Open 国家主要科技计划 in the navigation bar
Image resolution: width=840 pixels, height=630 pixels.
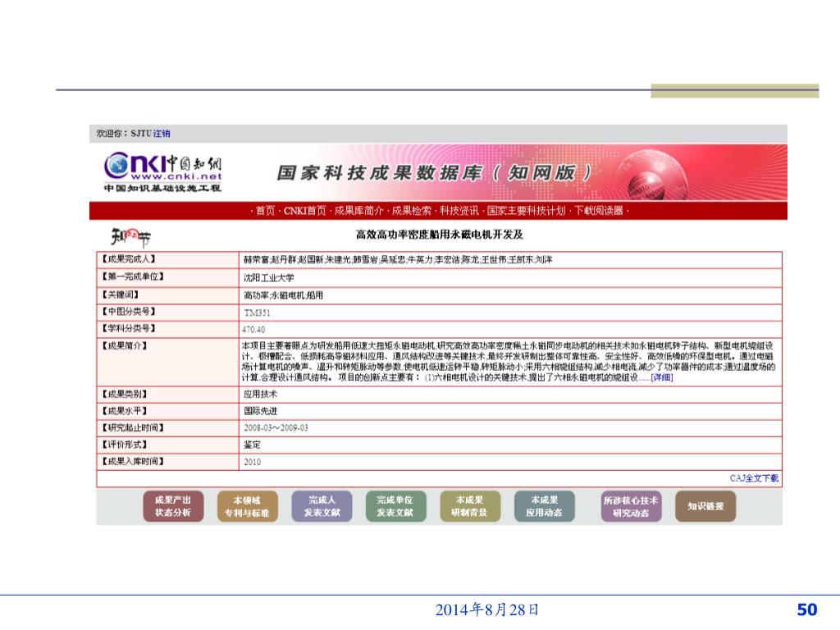(526, 211)
